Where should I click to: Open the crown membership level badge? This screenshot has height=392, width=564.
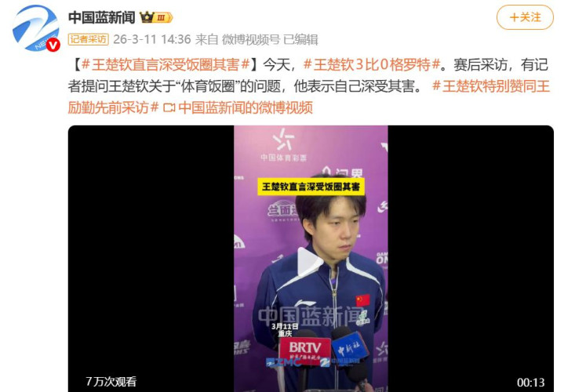point(156,17)
